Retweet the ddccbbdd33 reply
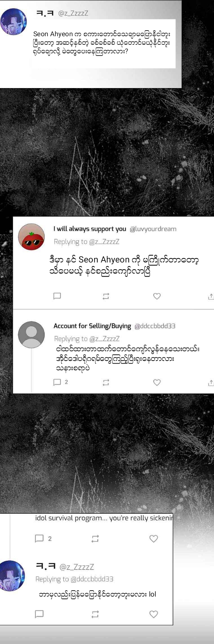Image resolution: width=214 pixels, height=644 pixels. pos(106,382)
